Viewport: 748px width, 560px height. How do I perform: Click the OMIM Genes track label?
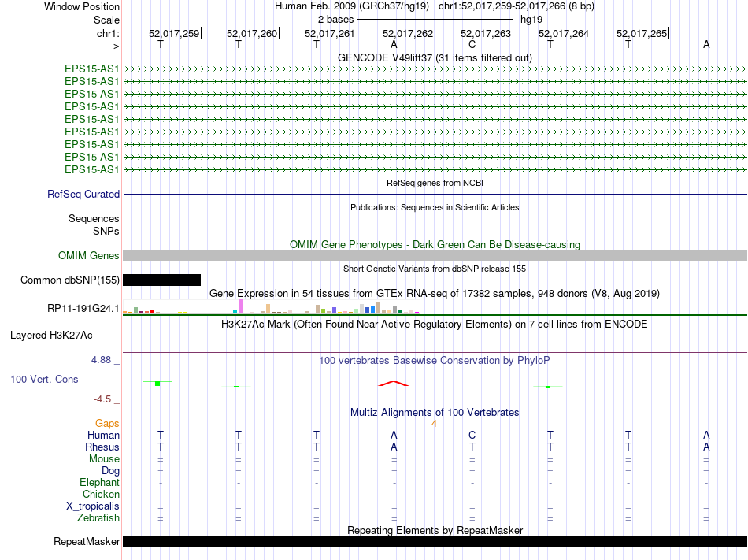(x=88, y=256)
